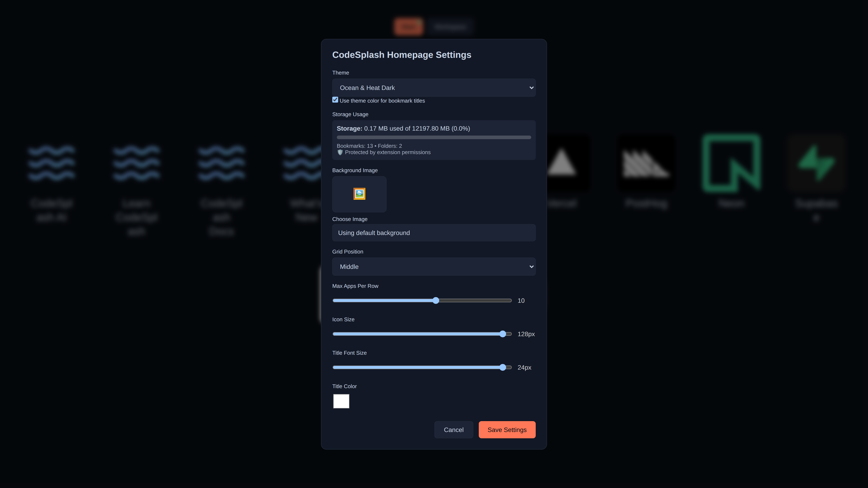Click the orange tab at the top
The image size is (868, 488).
(408, 27)
